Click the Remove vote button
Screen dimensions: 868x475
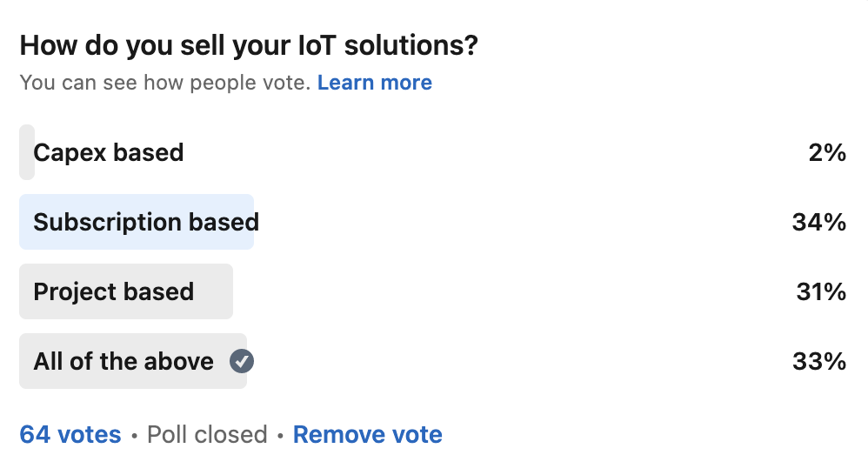coord(367,434)
